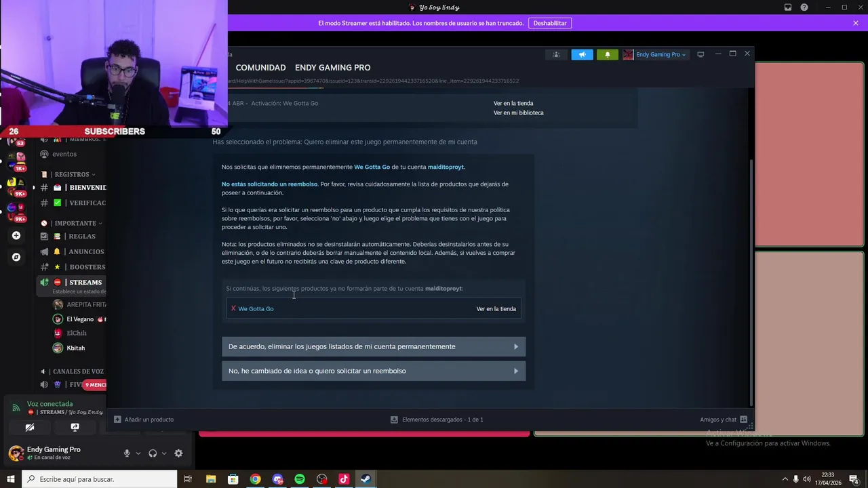Add a server in Discord
868x488 pixels.
click(x=16, y=235)
